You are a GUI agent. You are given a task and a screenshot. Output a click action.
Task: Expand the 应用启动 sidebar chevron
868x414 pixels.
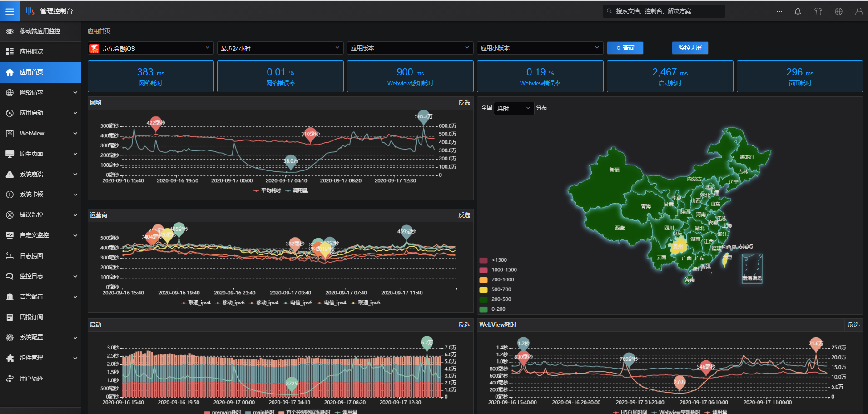coord(75,113)
